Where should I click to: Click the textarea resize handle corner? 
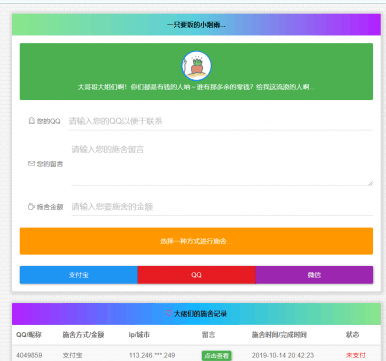[370, 183]
